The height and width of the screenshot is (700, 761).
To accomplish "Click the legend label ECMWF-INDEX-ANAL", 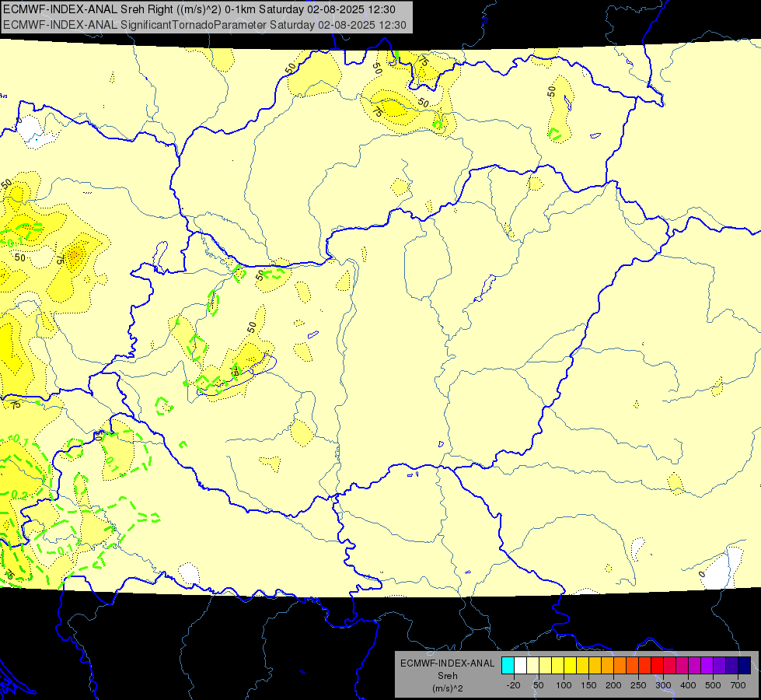I will click(447, 663).
